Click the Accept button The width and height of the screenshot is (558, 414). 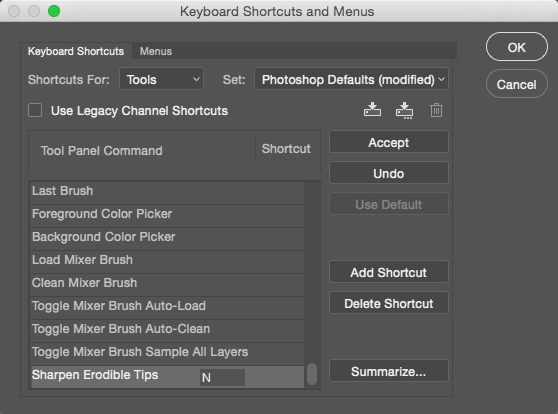point(389,142)
